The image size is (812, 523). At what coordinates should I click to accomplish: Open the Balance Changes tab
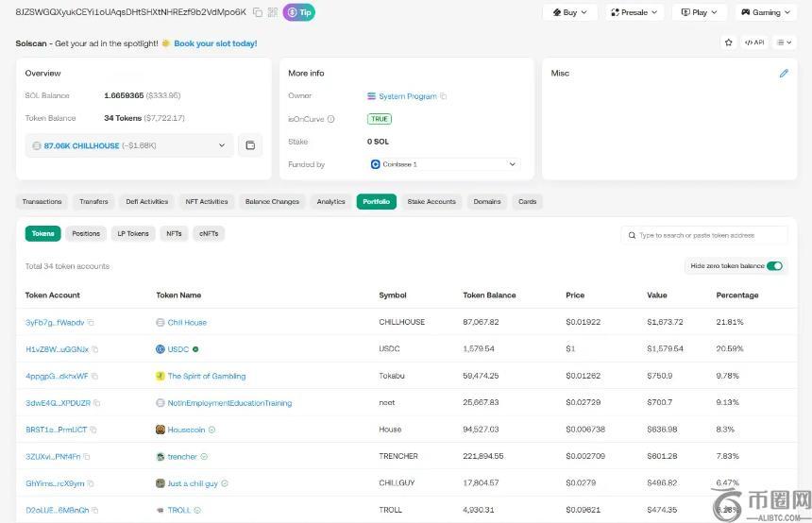[x=272, y=202]
